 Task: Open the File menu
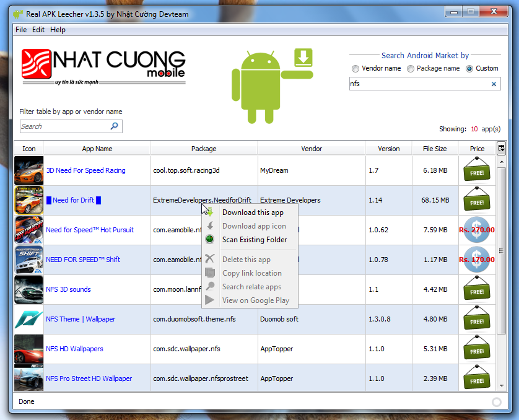(21, 30)
